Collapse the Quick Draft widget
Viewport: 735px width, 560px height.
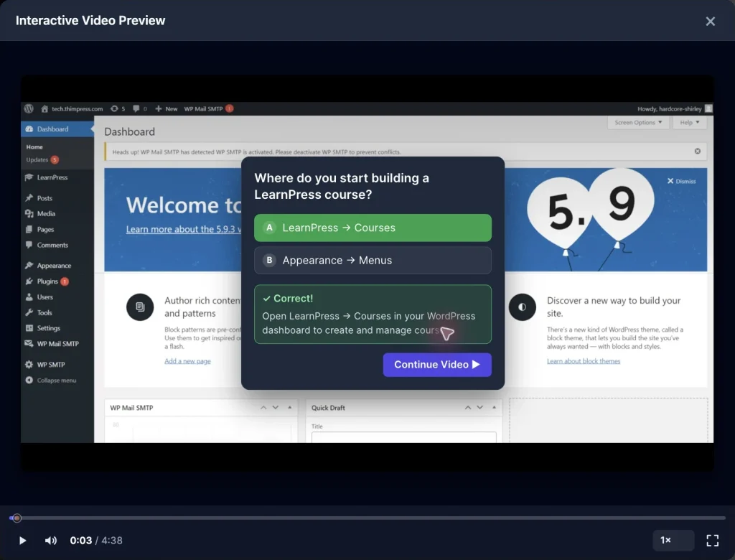pos(494,408)
